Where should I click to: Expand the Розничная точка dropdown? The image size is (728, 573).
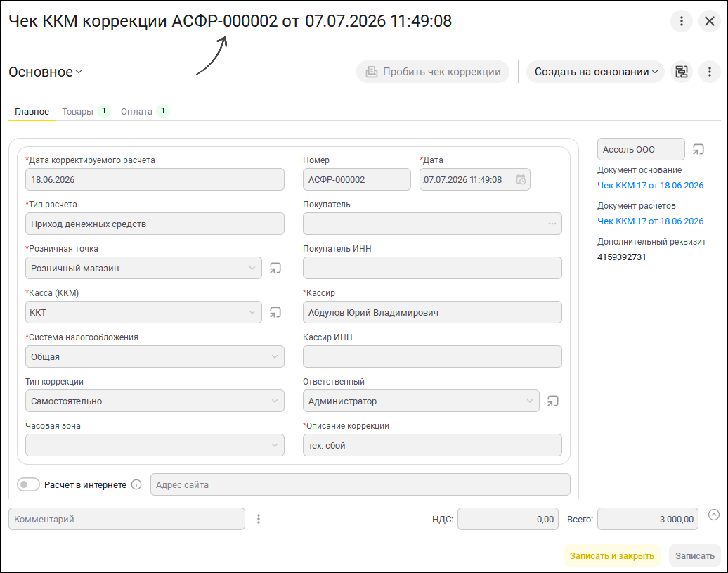click(x=252, y=268)
